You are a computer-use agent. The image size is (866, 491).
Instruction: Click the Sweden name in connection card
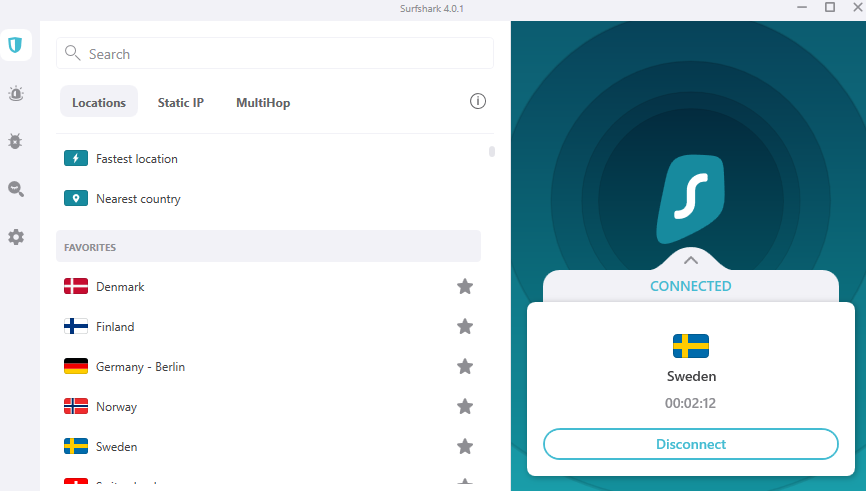(691, 376)
